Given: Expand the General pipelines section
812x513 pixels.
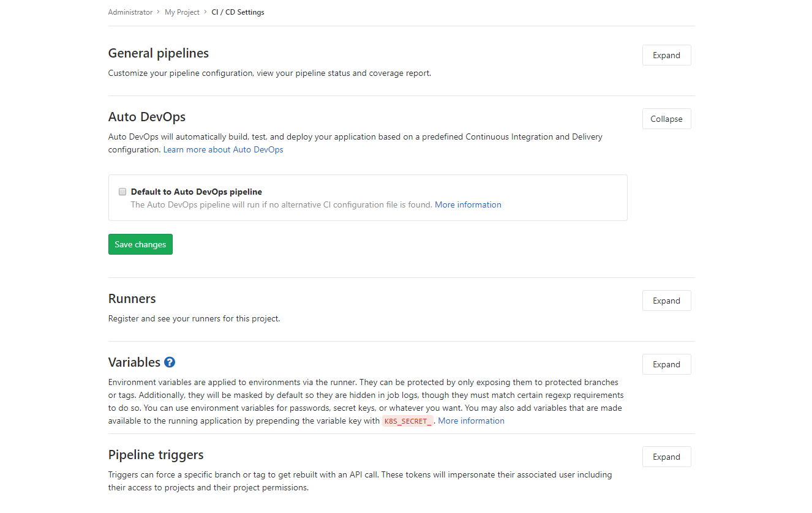Looking at the screenshot, I should click(x=666, y=54).
